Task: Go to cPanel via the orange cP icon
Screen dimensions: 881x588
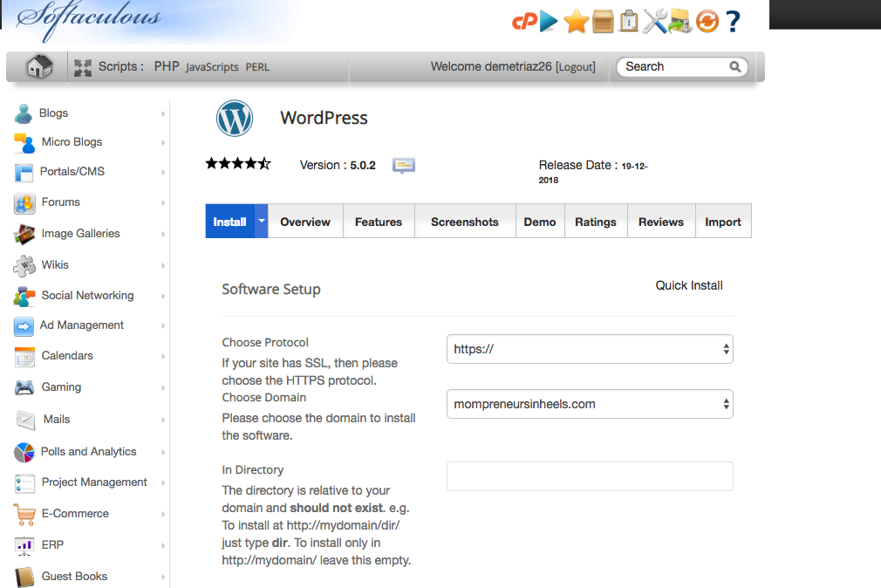Action: 523,21
